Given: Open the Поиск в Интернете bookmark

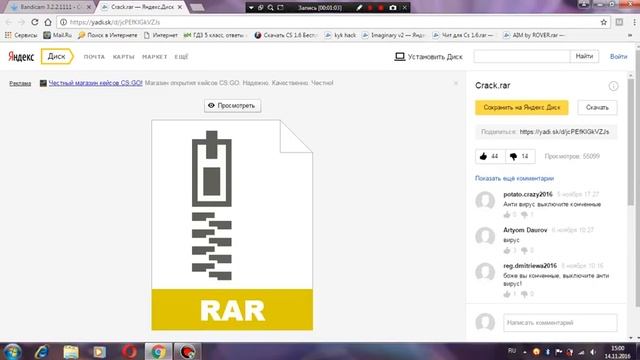Looking at the screenshot, I should [108, 36].
